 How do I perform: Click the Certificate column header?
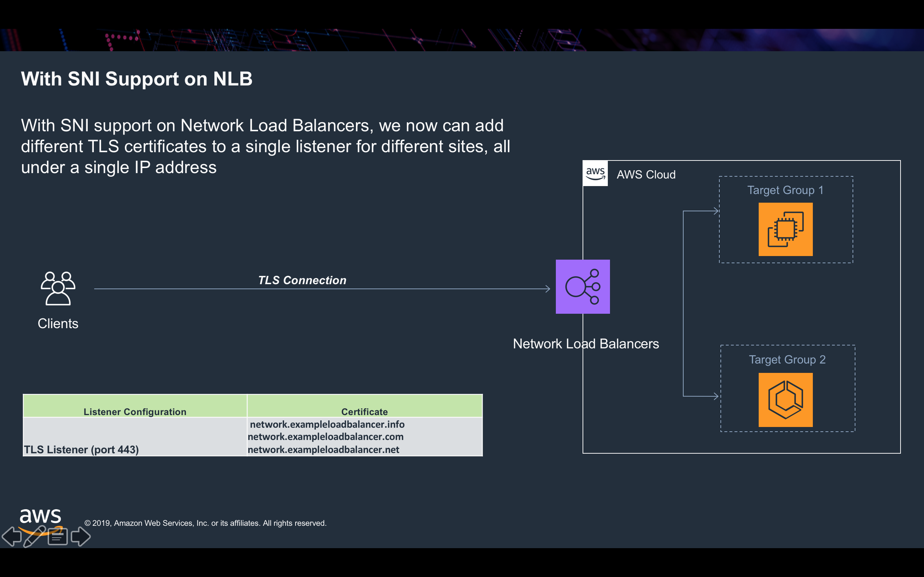(x=364, y=411)
